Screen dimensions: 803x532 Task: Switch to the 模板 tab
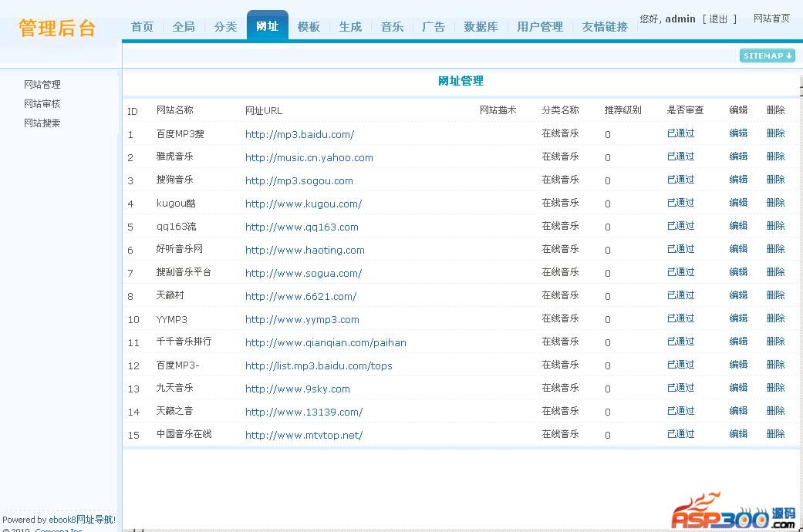(x=309, y=27)
